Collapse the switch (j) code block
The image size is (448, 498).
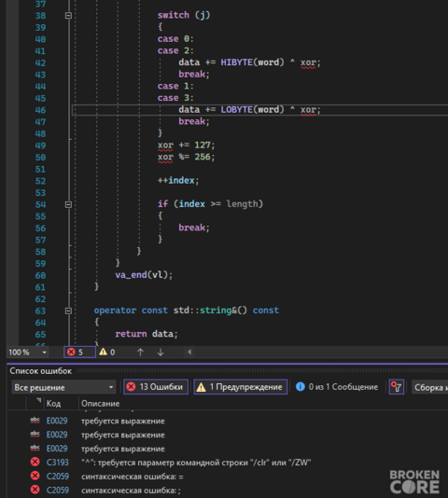coord(68,16)
